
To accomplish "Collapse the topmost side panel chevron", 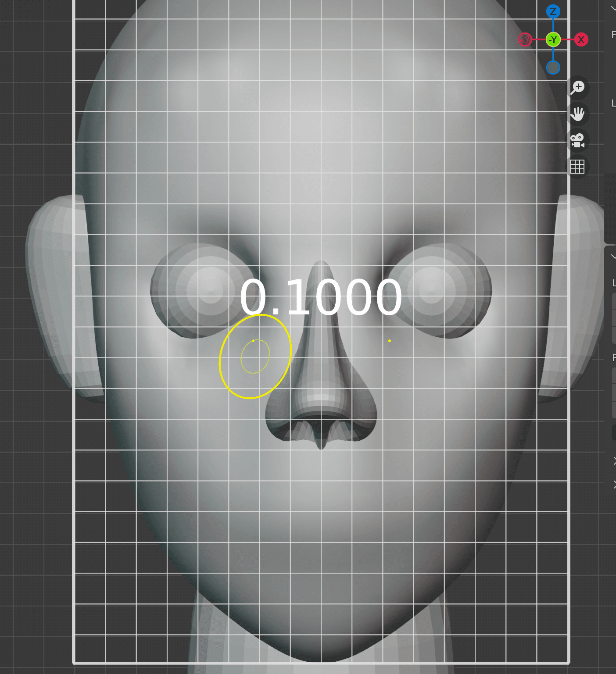I will [x=613, y=8].
